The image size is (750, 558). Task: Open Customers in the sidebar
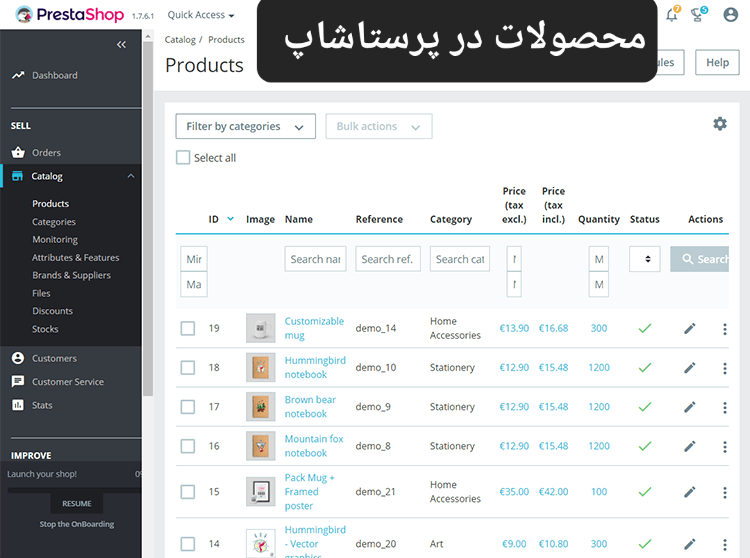54,358
